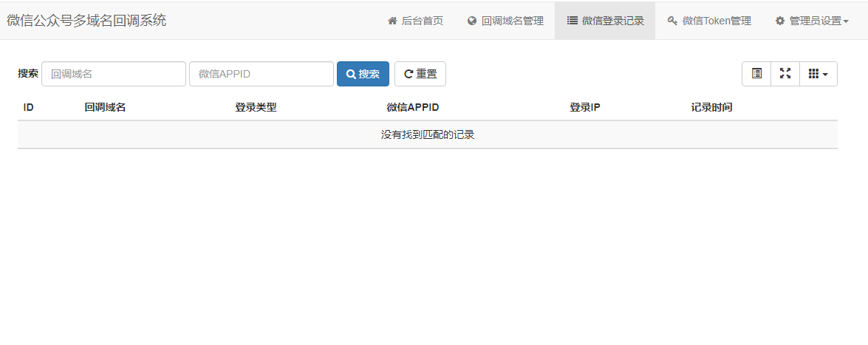Click the ID column header
The width and height of the screenshot is (868, 345).
[29, 108]
